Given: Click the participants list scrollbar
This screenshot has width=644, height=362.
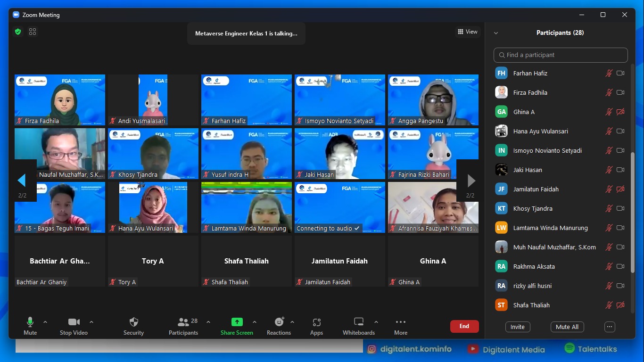Looking at the screenshot, I should [x=632, y=212].
